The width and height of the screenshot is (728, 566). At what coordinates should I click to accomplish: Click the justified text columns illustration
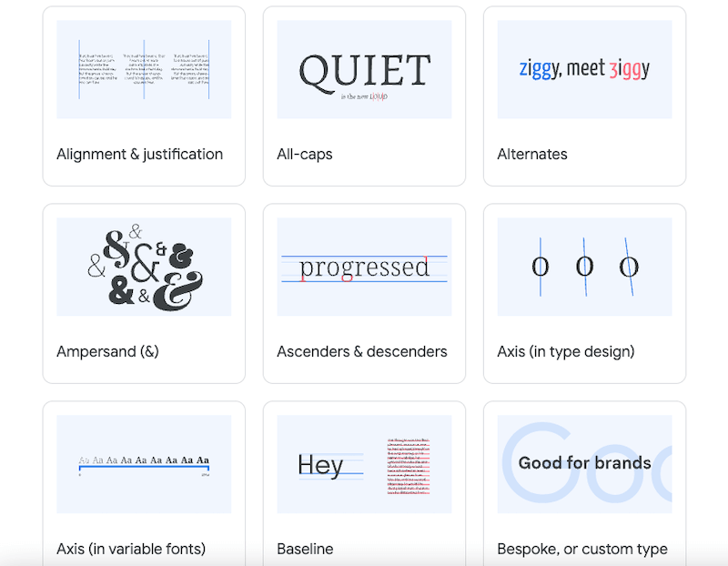click(x=144, y=68)
